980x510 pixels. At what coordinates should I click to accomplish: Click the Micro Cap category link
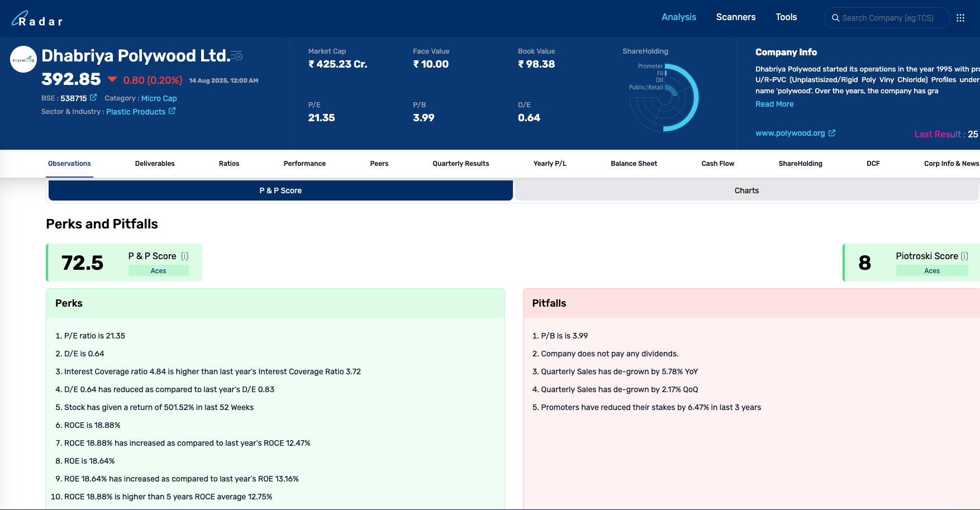click(159, 98)
